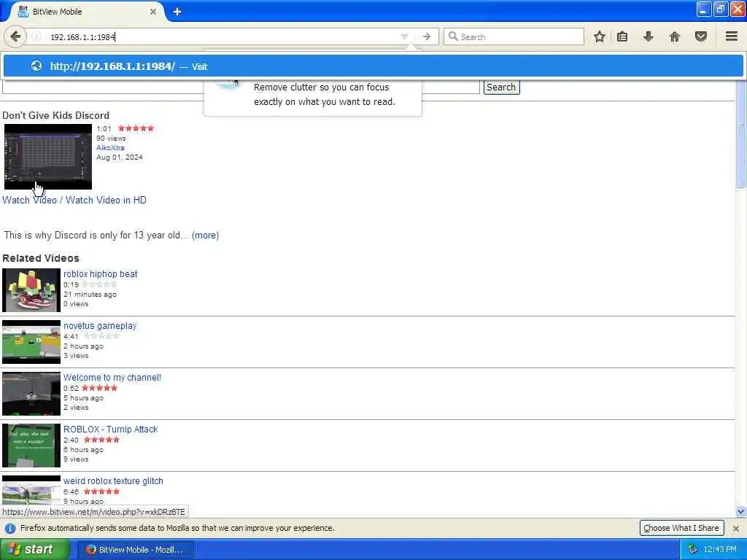Click the Choose What I Share button
Screen dimensions: 747x560
[x=681, y=528]
